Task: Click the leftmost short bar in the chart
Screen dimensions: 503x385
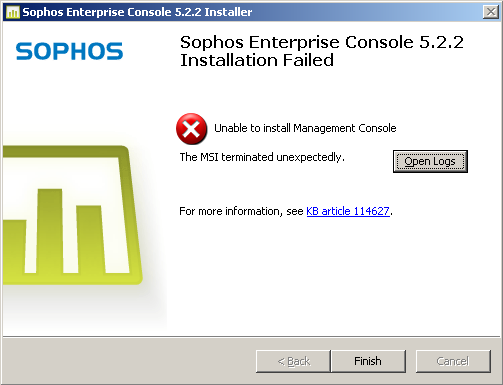Action: click(15, 246)
